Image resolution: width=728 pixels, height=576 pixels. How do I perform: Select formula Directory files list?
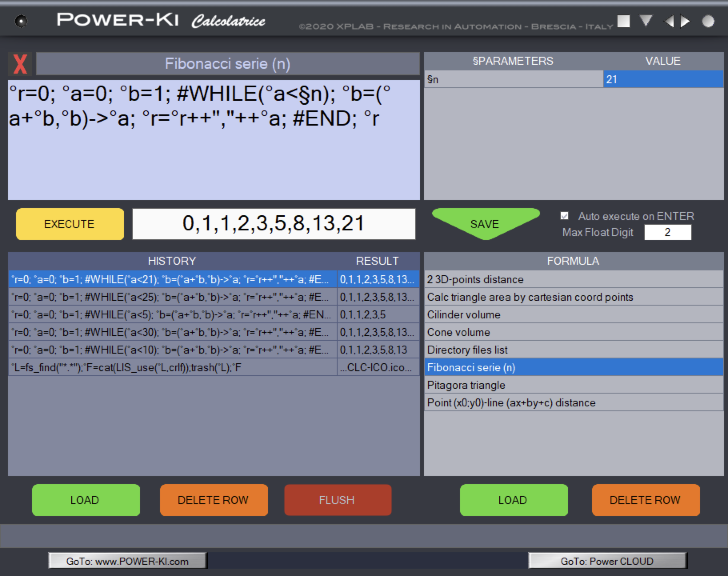click(574, 350)
